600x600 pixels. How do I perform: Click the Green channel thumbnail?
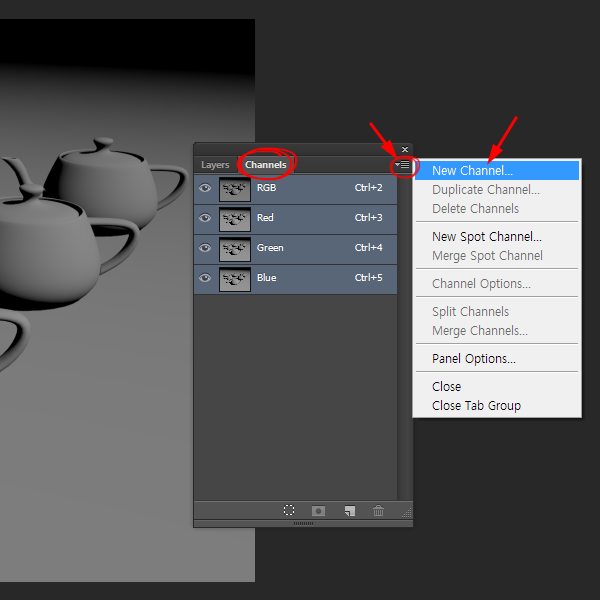(x=235, y=249)
